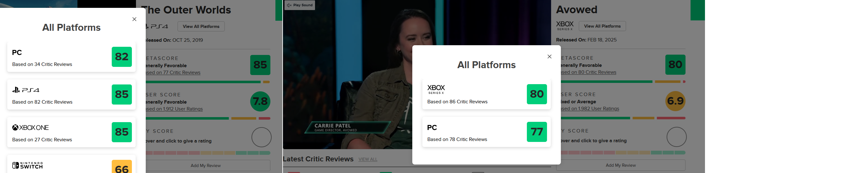The image size is (868, 173).
Task: Select Xbox Series X card in Avowed popup
Action: coord(487,94)
